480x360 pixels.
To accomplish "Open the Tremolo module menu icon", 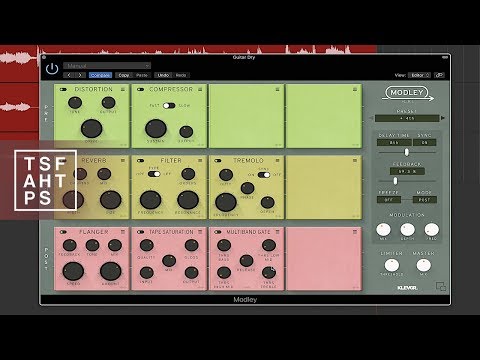I will pyautogui.click(x=277, y=161).
